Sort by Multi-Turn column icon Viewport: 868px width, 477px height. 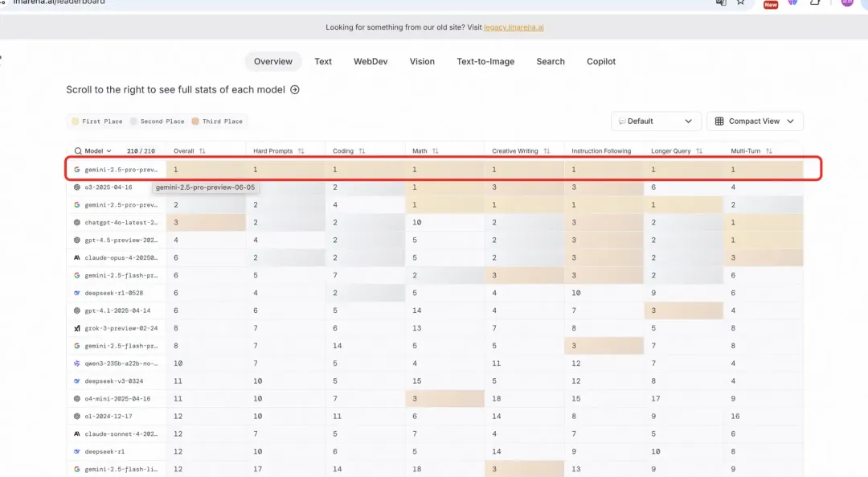coord(768,151)
